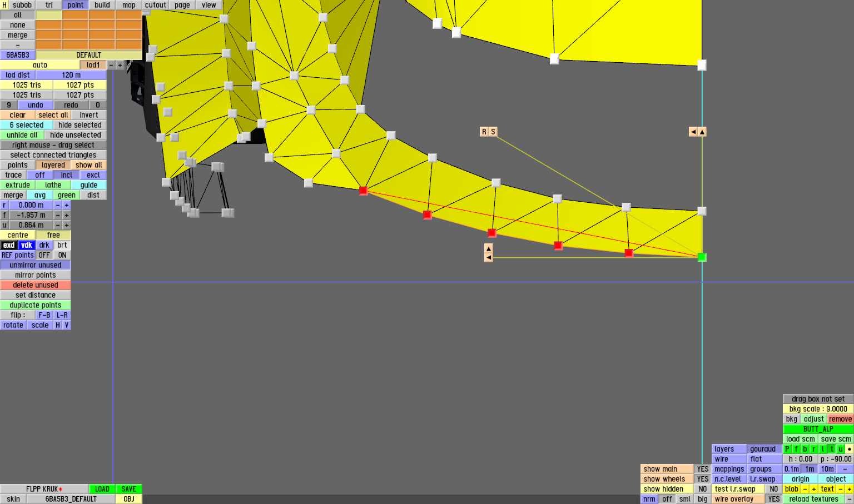
Task: Select the u under view button
Action: point(841,449)
